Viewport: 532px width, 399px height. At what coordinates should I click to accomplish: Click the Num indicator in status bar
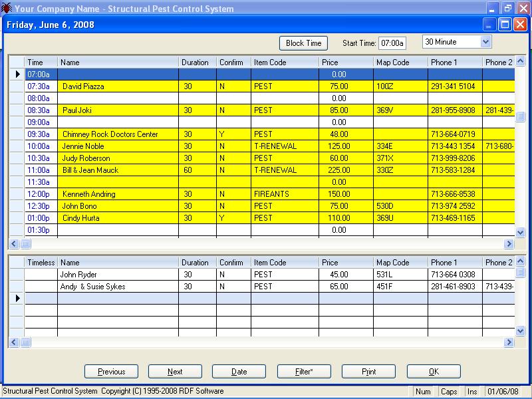pos(423,392)
